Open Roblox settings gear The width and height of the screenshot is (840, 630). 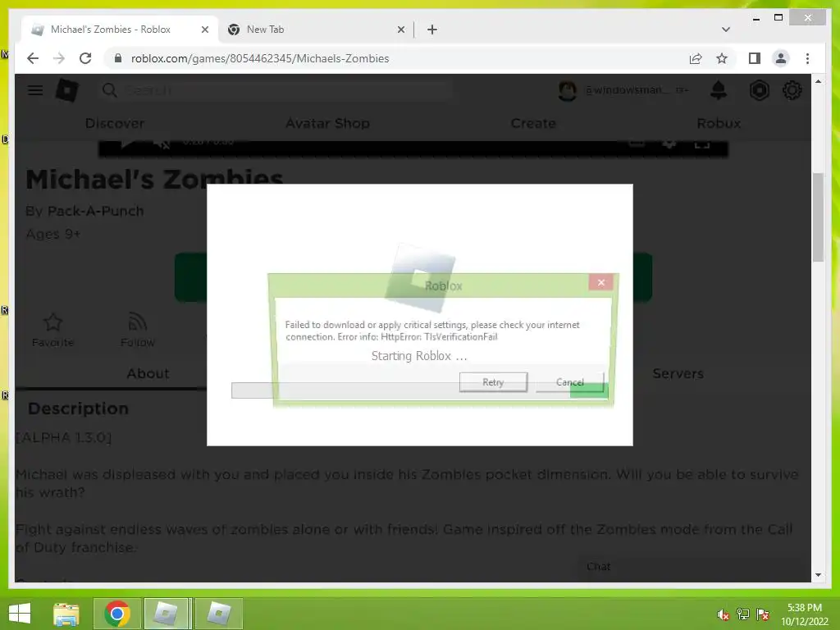[792, 90]
